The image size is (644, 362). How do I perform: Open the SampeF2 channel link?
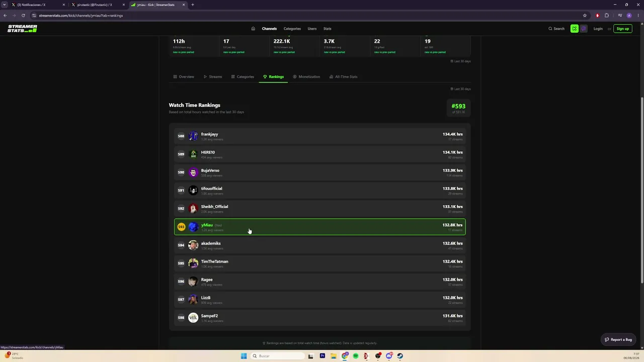pos(209,316)
